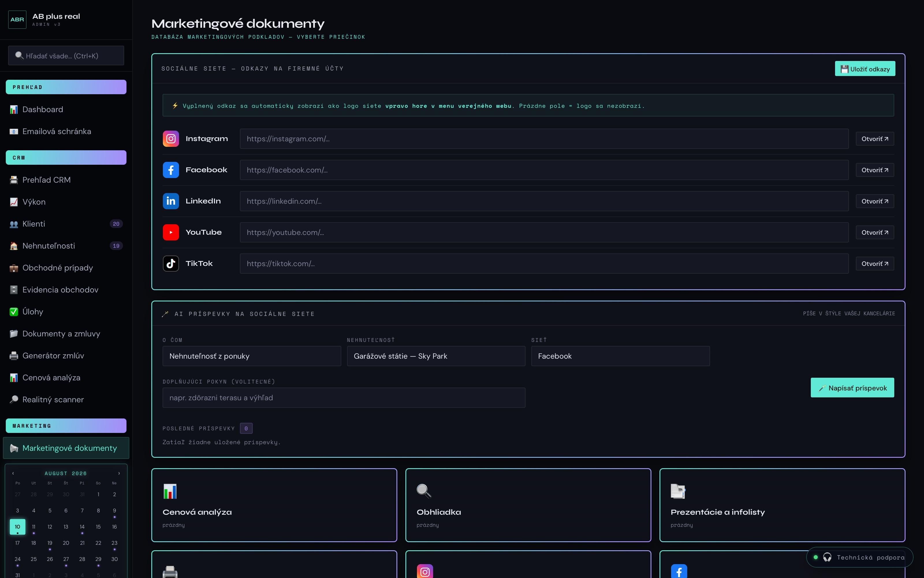Click the PREHĽAD section header
The image size is (924, 578).
pos(66,87)
